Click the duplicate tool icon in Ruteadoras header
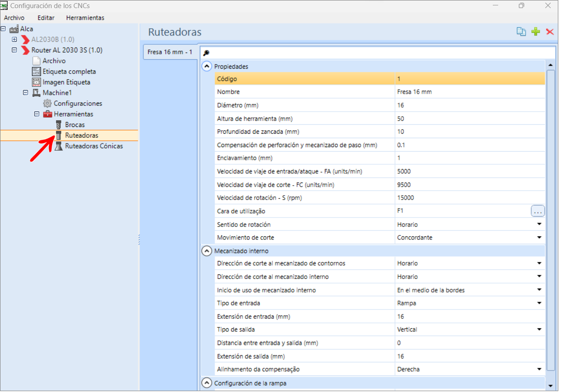This screenshot has height=392, width=561. [x=521, y=31]
